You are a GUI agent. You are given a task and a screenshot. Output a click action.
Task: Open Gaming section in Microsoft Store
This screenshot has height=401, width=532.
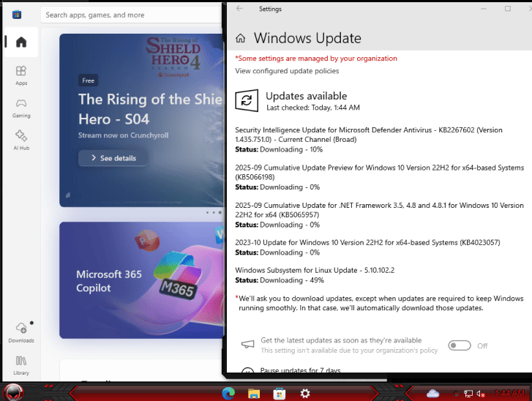point(21,108)
